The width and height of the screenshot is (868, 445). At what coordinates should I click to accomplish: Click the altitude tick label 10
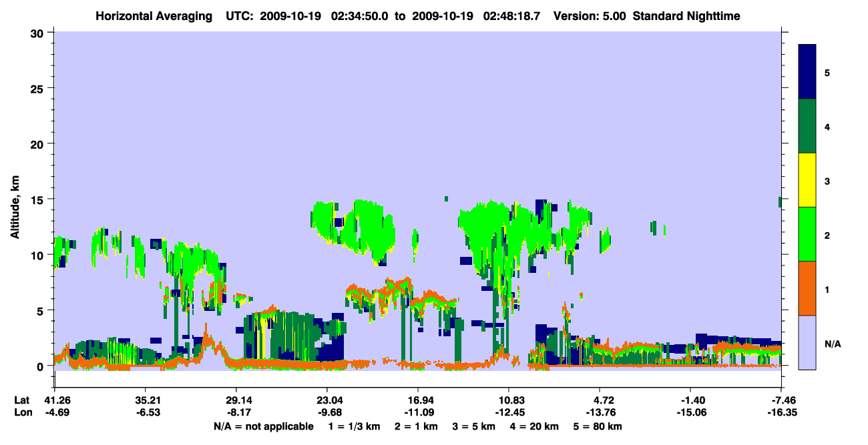click(x=39, y=255)
